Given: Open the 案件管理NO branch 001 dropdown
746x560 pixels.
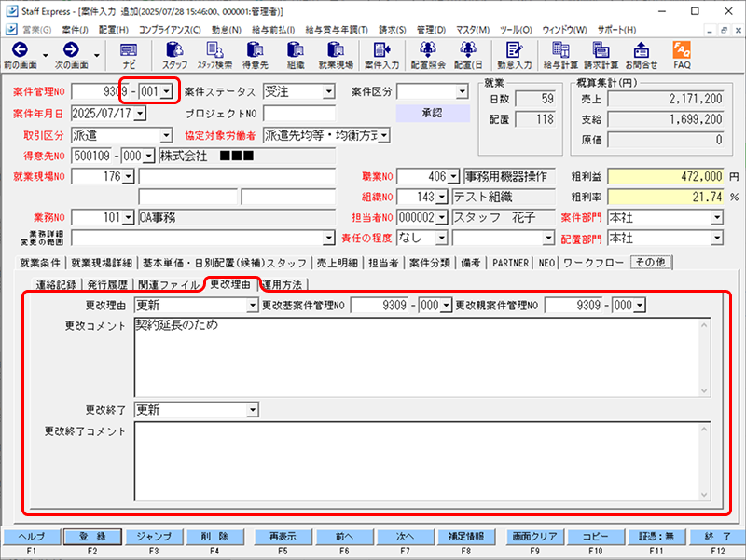Looking at the screenshot, I should 166,91.
